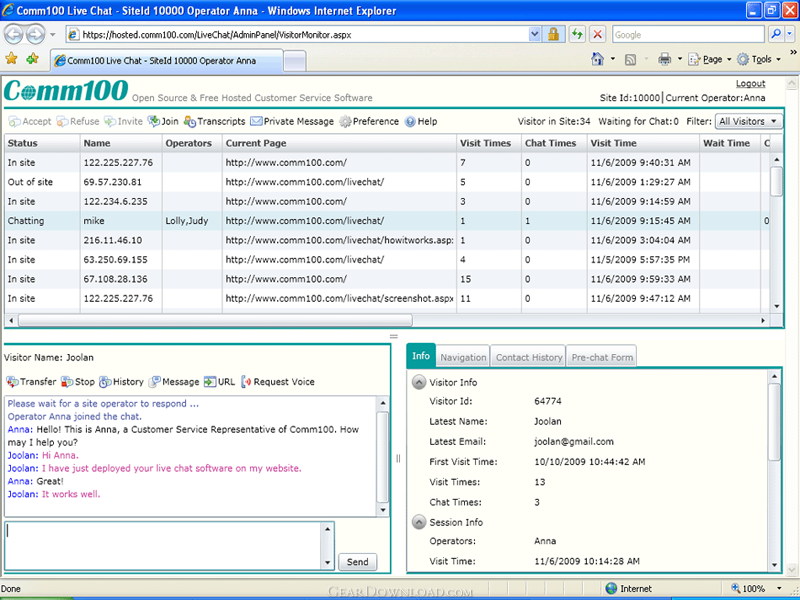Sort by Visit Time column header
The image size is (800, 600).
[643, 143]
